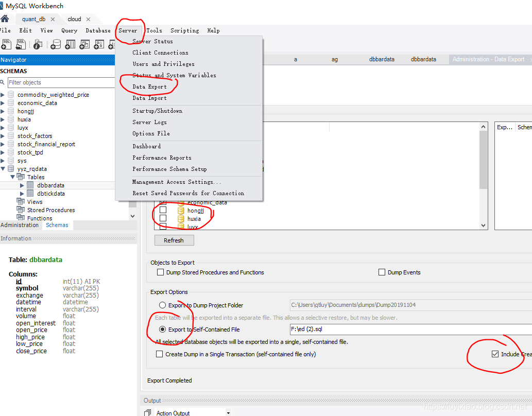The width and height of the screenshot is (532, 416).
Task: Switch to Administration - Data Export tab
Action: 489,59
